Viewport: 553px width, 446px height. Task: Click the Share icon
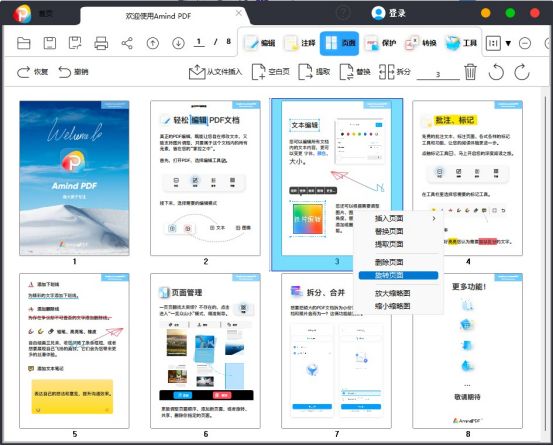click(127, 43)
